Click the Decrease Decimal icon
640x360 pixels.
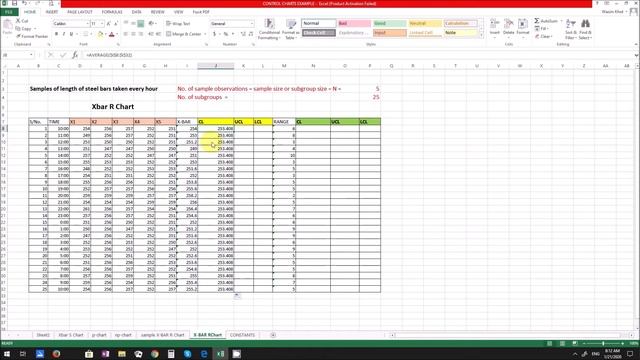coord(251,34)
